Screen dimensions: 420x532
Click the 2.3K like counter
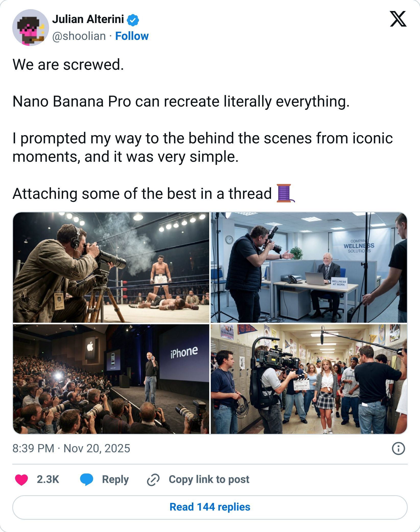tap(47, 479)
